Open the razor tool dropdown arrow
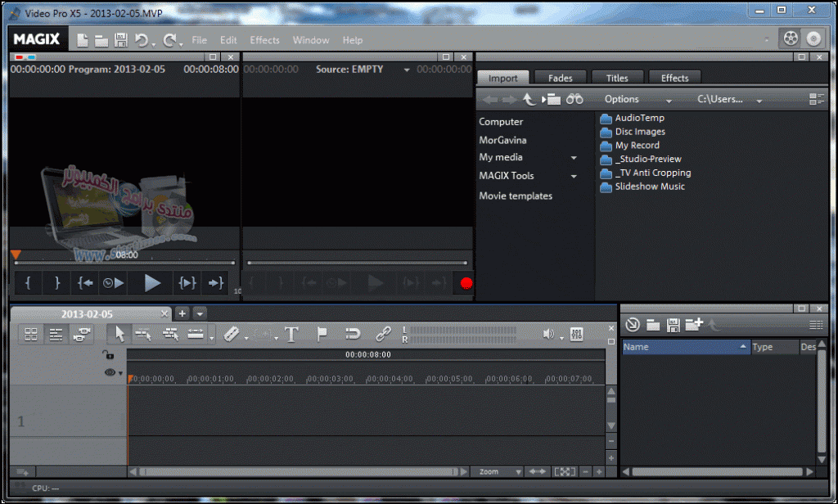Viewport: 838px width, 504px height. pyautogui.click(x=246, y=338)
